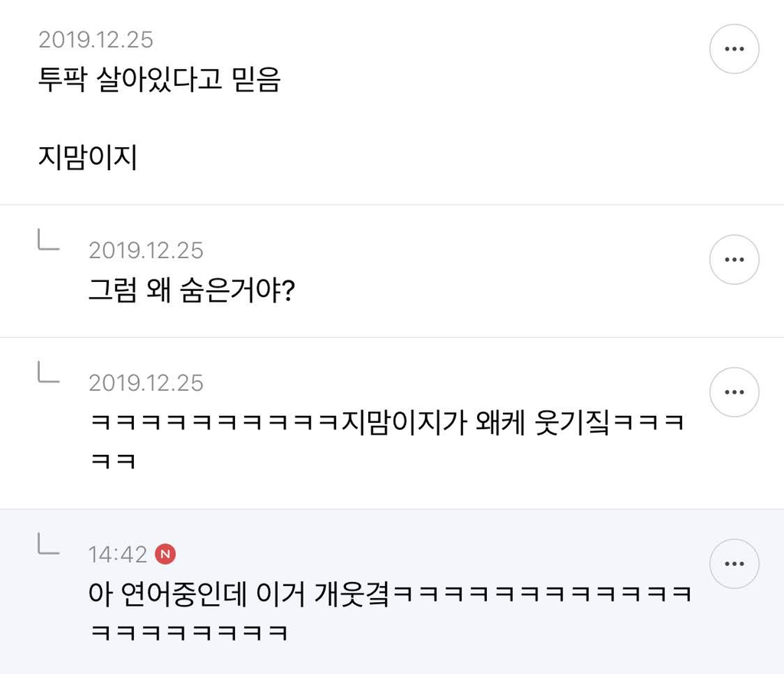Open more options for the 투팍 살아있다고 믿음 comment

click(x=734, y=49)
